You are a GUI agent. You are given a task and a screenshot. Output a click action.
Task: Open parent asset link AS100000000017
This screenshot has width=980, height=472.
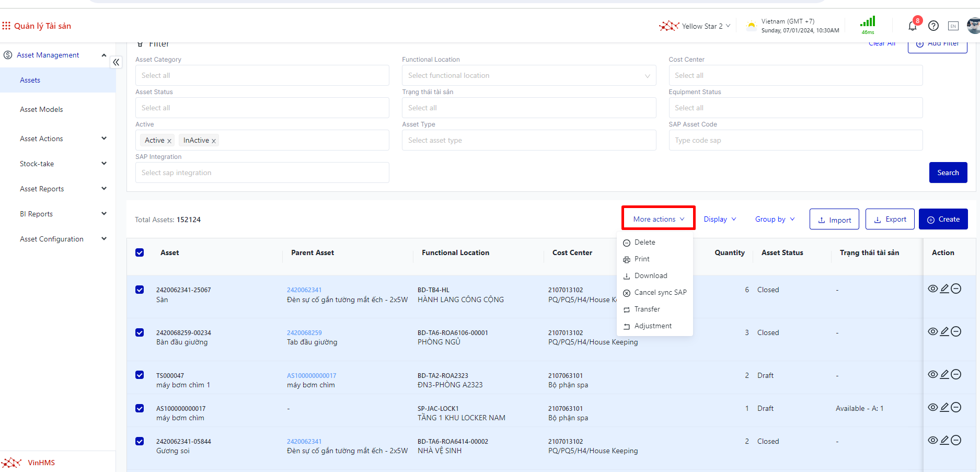(x=312, y=375)
